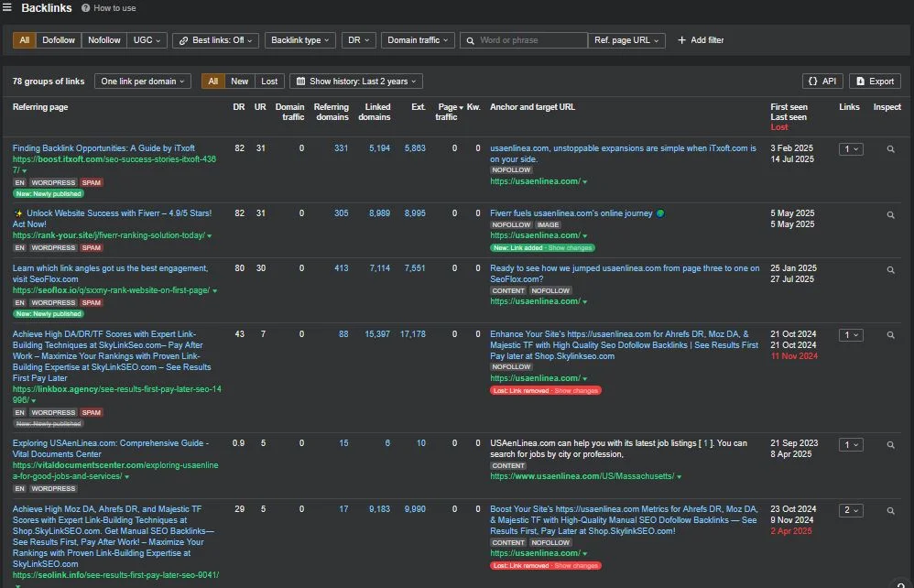The width and height of the screenshot is (914, 588).
Task: Click referring domains value 413
Action: [341, 268]
